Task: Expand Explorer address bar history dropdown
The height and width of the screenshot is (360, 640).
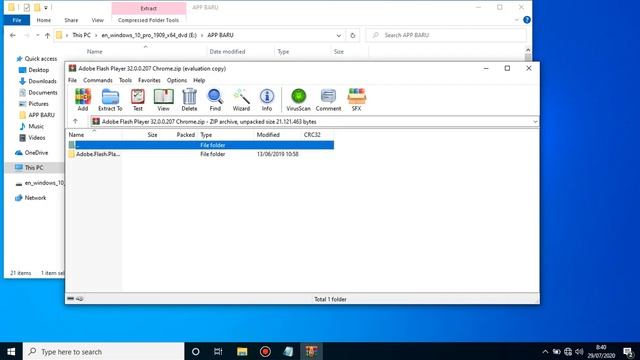Action: pos(338,36)
